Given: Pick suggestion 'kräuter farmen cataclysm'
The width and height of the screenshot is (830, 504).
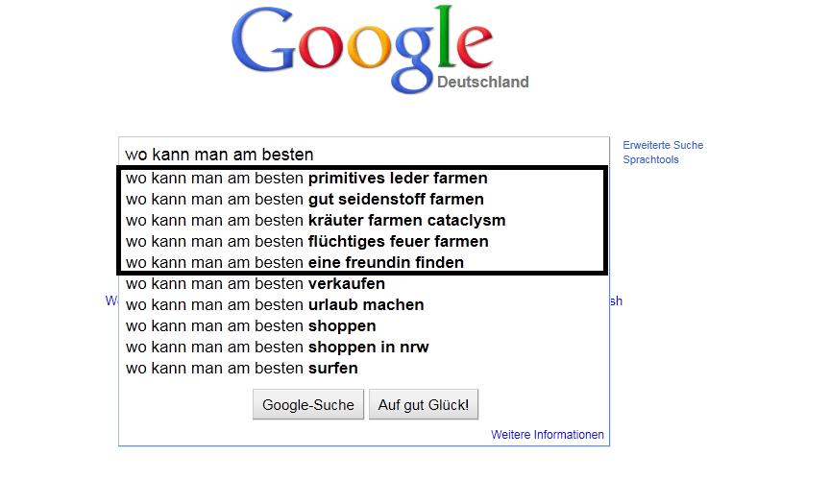Looking at the screenshot, I should point(315,221).
